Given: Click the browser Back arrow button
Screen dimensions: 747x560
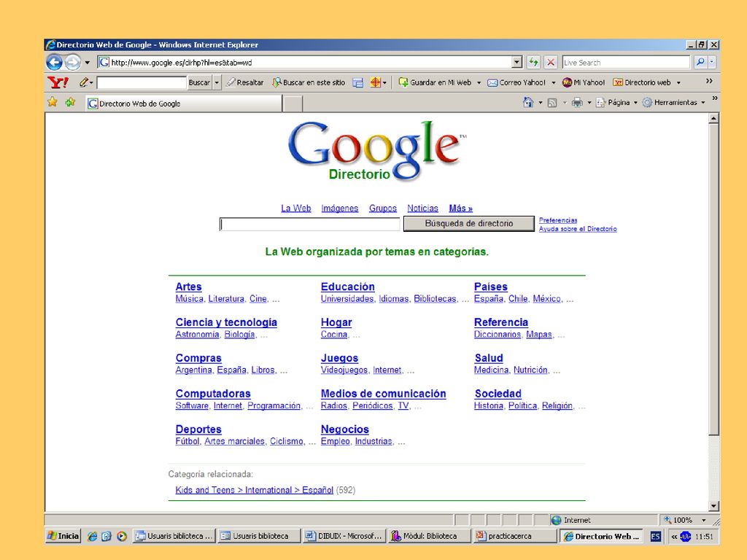Looking at the screenshot, I should coord(54,63).
